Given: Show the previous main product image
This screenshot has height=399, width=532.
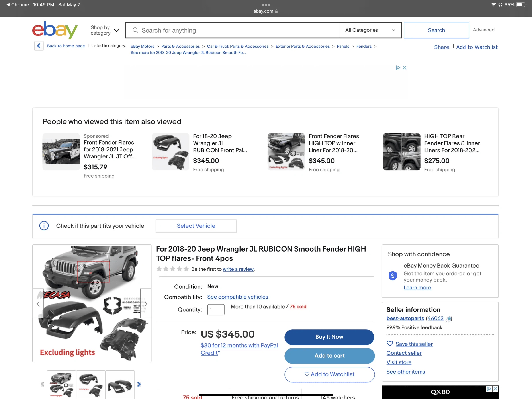Looking at the screenshot, I should coord(38,304).
